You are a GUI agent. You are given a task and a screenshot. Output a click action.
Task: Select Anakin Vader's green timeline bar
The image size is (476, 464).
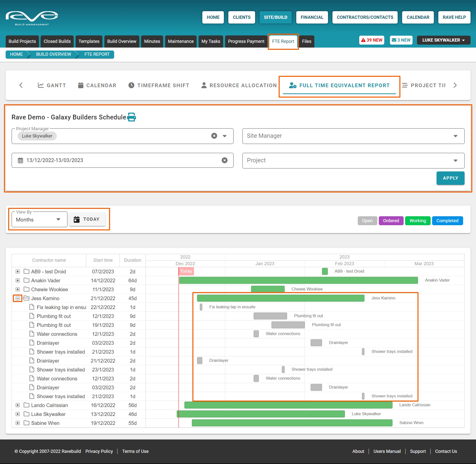click(x=298, y=280)
